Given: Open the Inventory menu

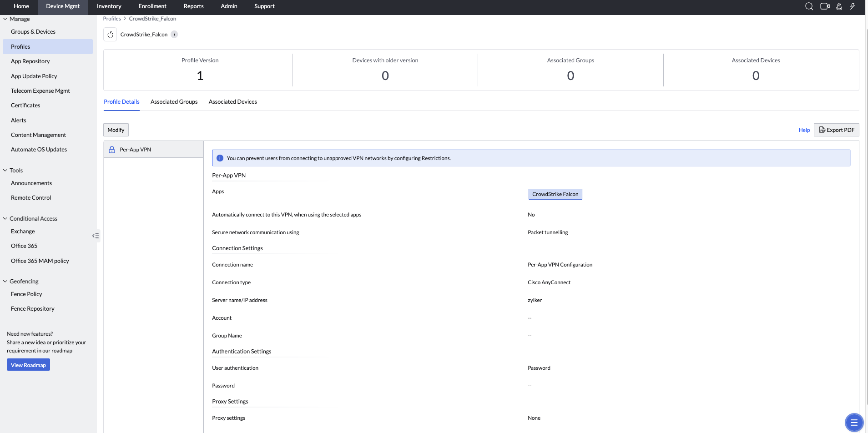Looking at the screenshot, I should tap(109, 6).
